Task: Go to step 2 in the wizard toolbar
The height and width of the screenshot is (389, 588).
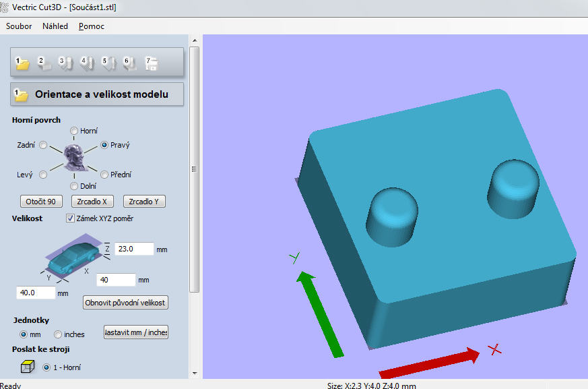Action: pyautogui.click(x=44, y=63)
